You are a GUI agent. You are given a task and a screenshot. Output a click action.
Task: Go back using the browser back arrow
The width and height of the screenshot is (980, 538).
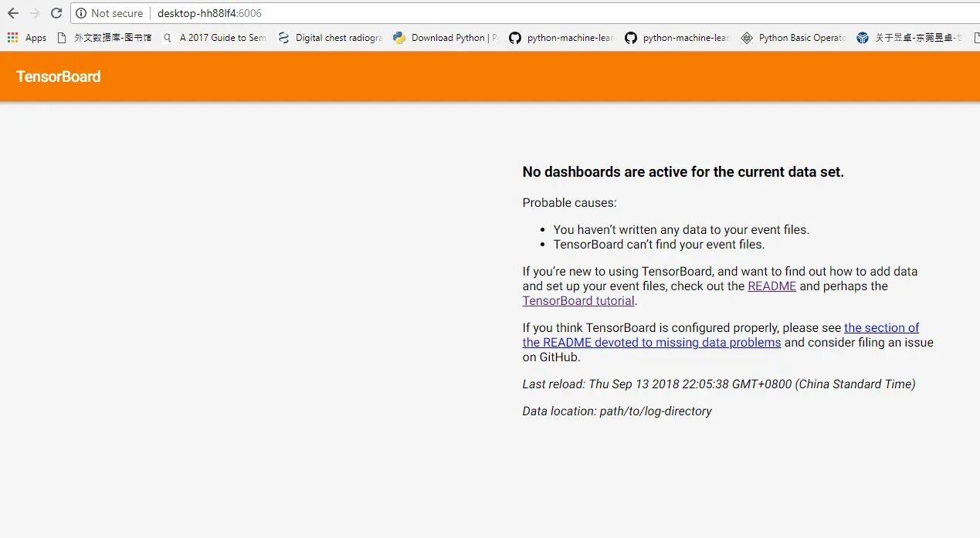12,13
